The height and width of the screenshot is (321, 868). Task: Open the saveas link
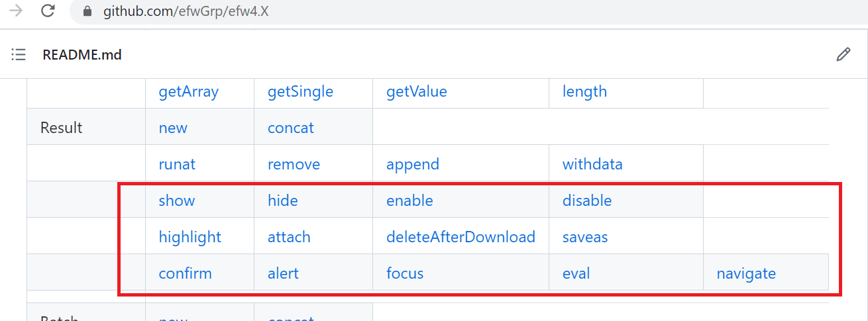tap(585, 237)
